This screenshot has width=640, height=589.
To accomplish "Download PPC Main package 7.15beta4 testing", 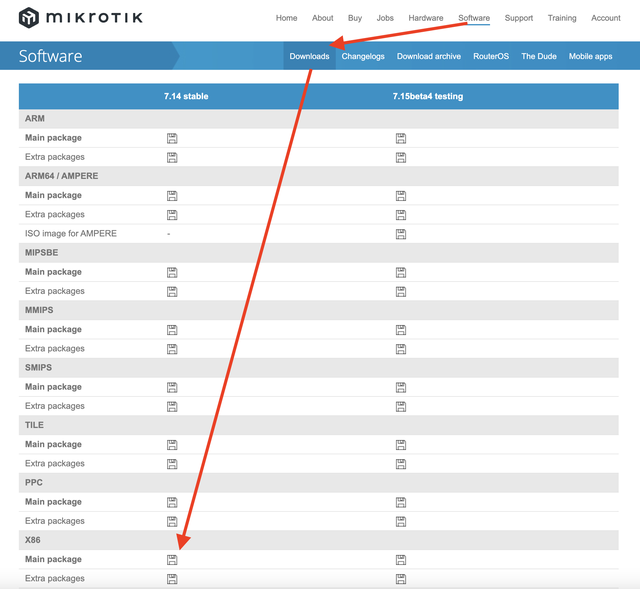I will [x=401, y=502].
